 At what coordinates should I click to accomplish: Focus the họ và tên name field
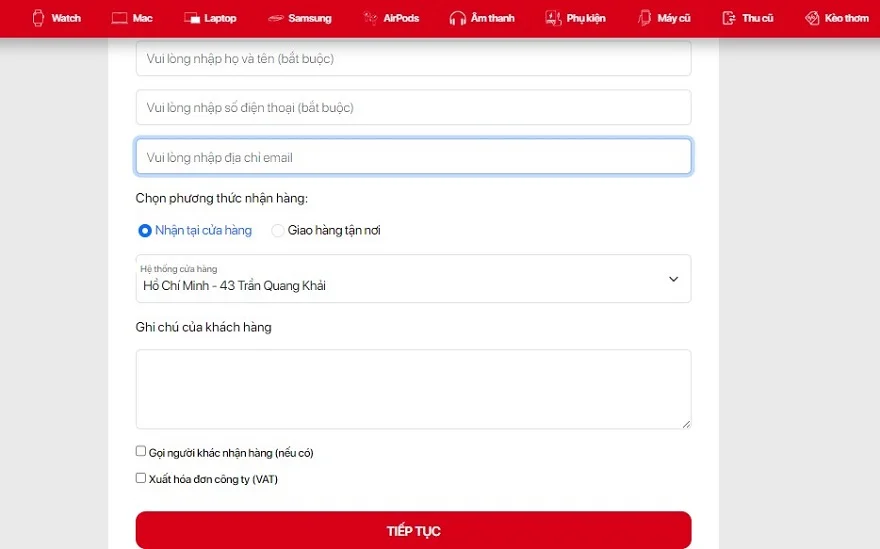point(414,58)
